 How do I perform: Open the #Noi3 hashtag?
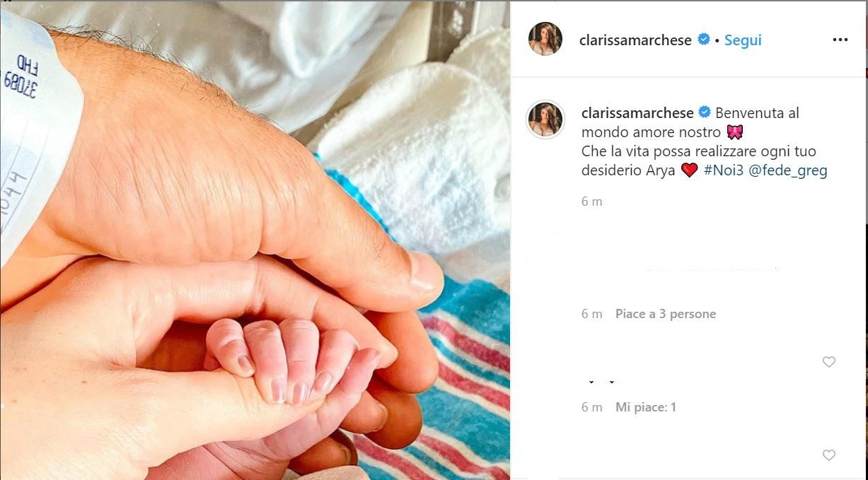click(x=724, y=170)
